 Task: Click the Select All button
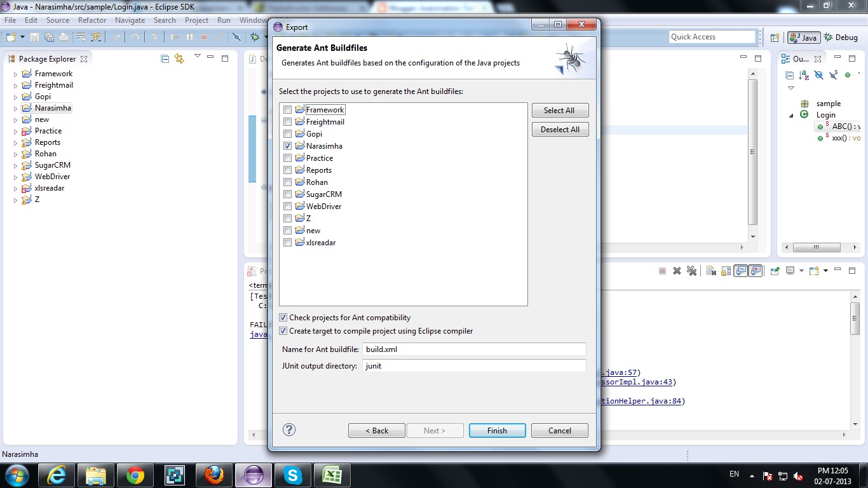tap(560, 109)
